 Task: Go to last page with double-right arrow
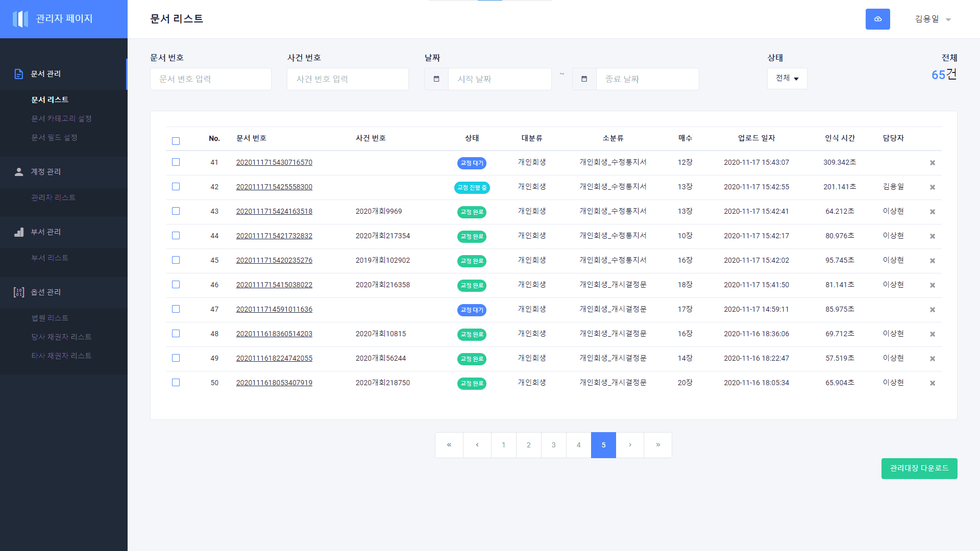click(658, 445)
